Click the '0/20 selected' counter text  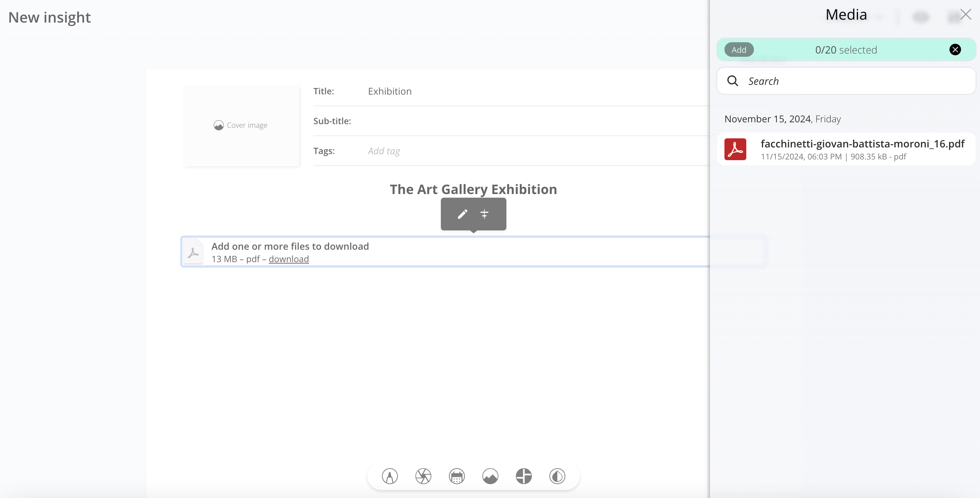coord(846,50)
